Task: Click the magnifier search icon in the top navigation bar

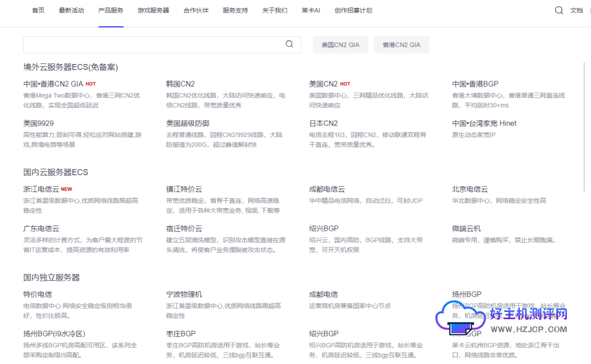Action: point(559,10)
